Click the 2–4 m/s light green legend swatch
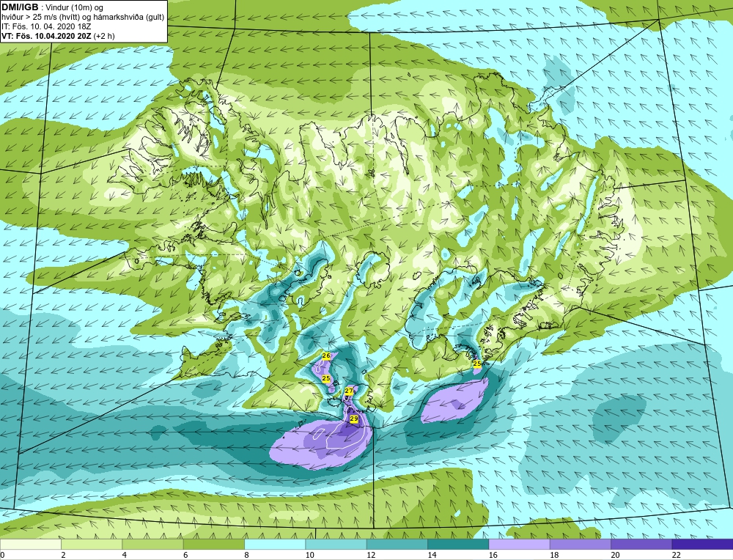This screenshot has width=733, height=560. pos(92,545)
